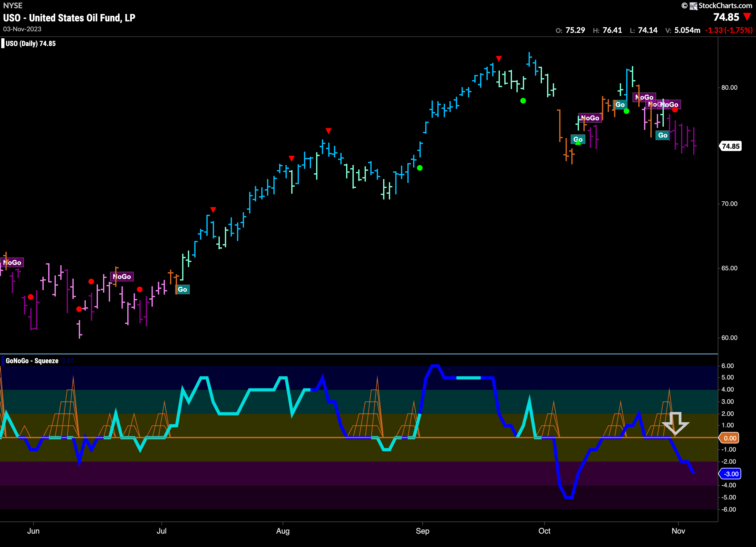
Task: Click the Oct label on time axis
Action: coord(544,531)
